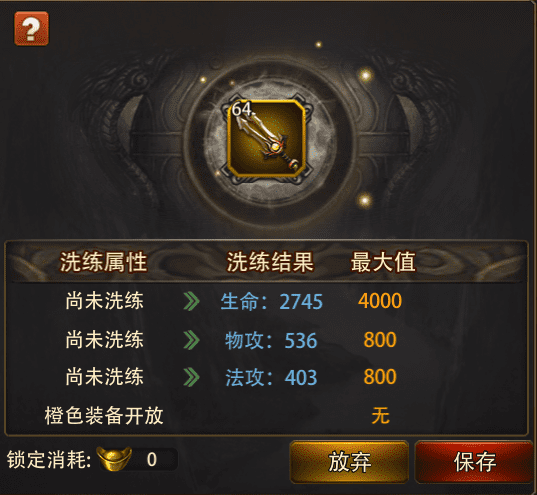Click the 无 maximum value entry
Screen dimensions: 537x495
[380, 416]
